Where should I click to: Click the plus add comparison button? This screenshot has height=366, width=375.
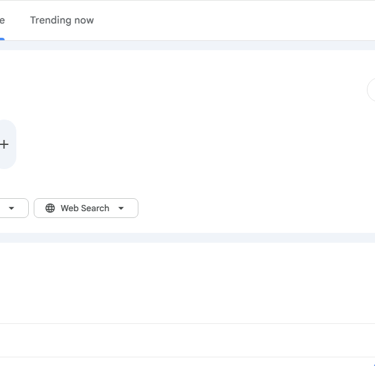click(5, 144)
